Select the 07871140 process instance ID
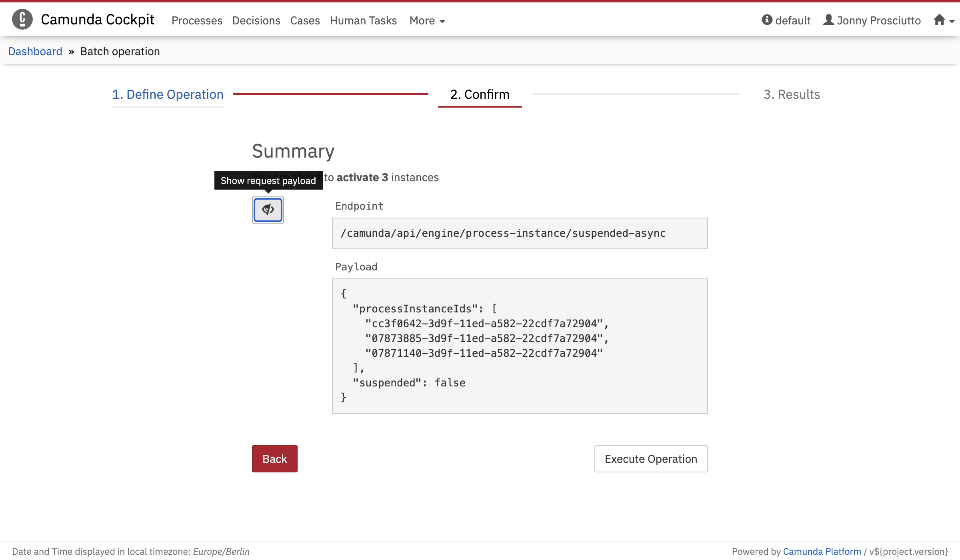960x560 pixels. [x=484, y=353]
